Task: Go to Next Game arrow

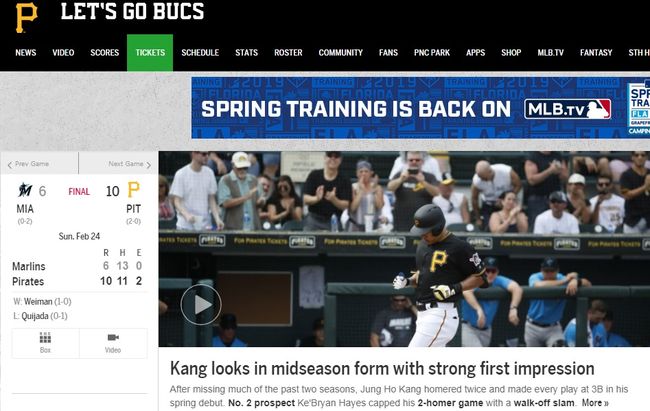Action: click(148, 165)
